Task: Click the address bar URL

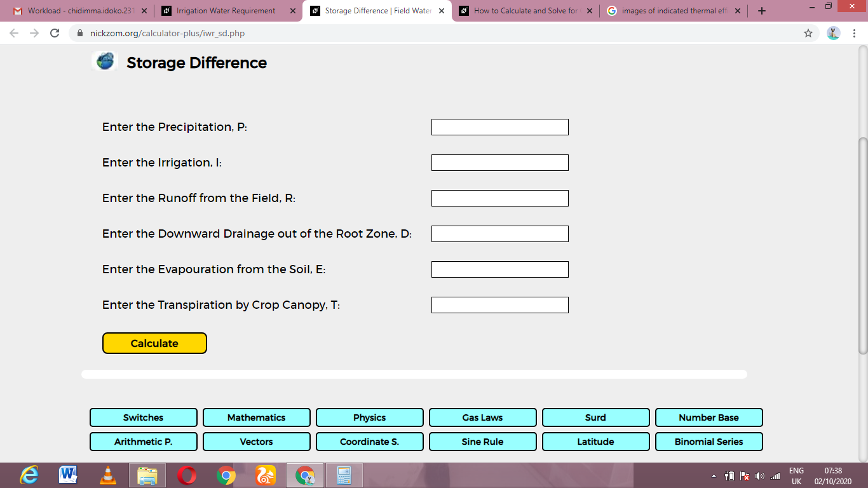Action: coord(167,33)
